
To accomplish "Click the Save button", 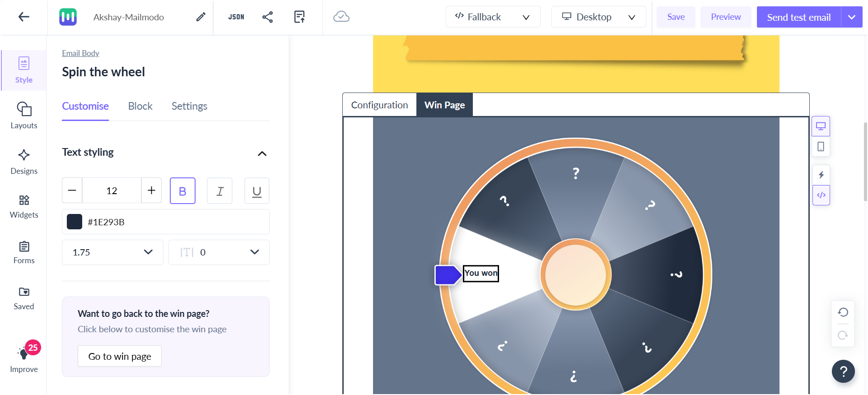I will (x=676, y=17).
